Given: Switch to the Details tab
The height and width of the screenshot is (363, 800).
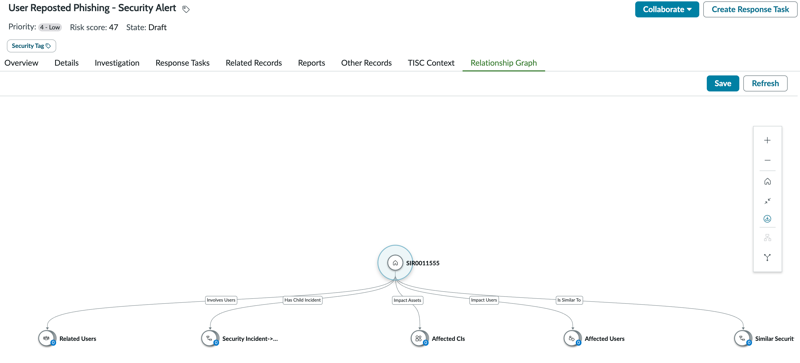Looking at the screenshot, I should tap(66, 63).
